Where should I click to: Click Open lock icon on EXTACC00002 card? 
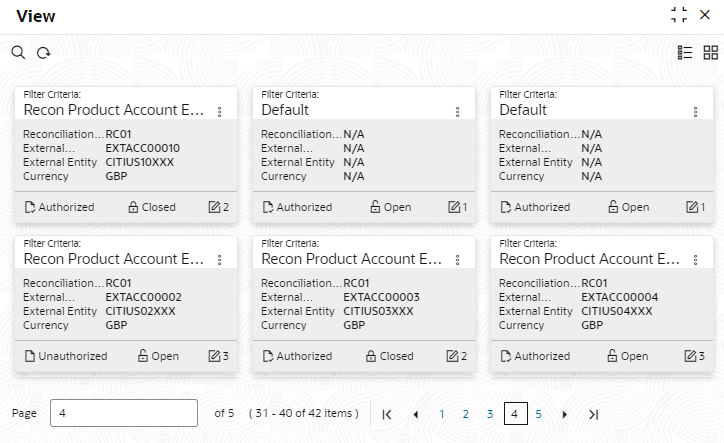(143, 356)
